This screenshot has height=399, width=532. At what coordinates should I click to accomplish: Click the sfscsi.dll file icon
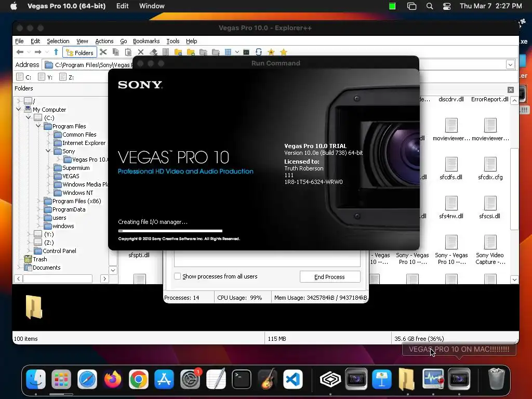490,203
